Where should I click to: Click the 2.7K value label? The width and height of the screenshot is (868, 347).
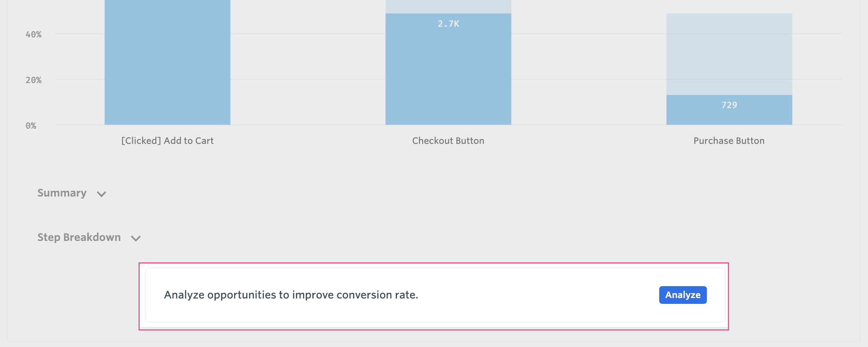448,24
